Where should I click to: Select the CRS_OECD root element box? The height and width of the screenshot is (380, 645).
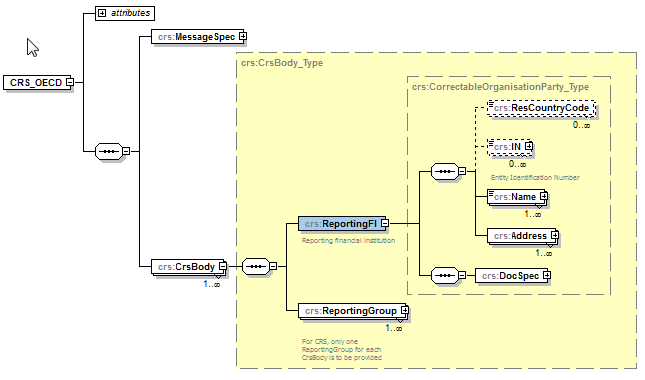[38, 83]
